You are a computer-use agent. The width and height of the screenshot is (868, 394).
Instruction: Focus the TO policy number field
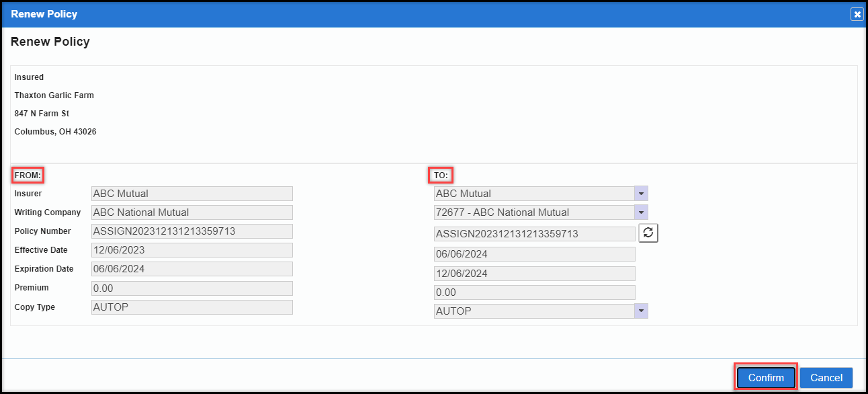534,234
